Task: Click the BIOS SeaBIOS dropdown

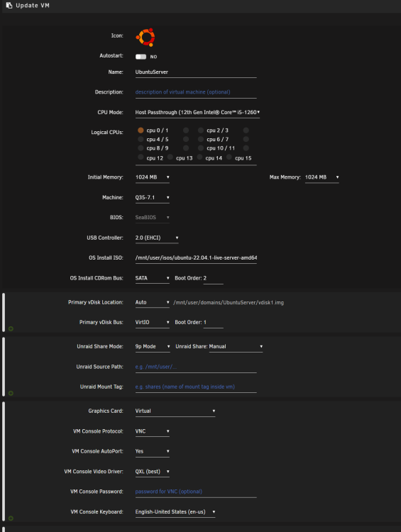Action: tap(152, 218)
